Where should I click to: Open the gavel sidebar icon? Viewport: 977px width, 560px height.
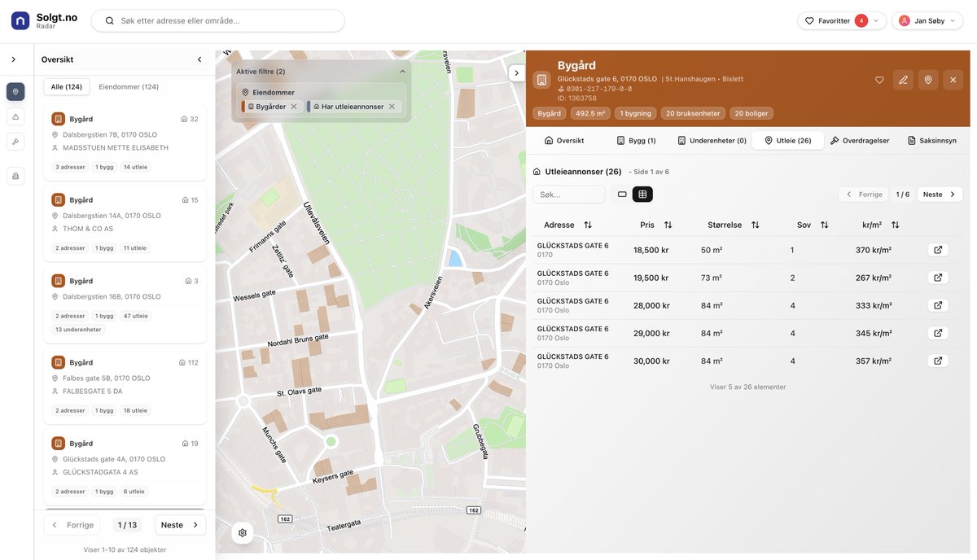pyautogui.click(x=15, y=142)
